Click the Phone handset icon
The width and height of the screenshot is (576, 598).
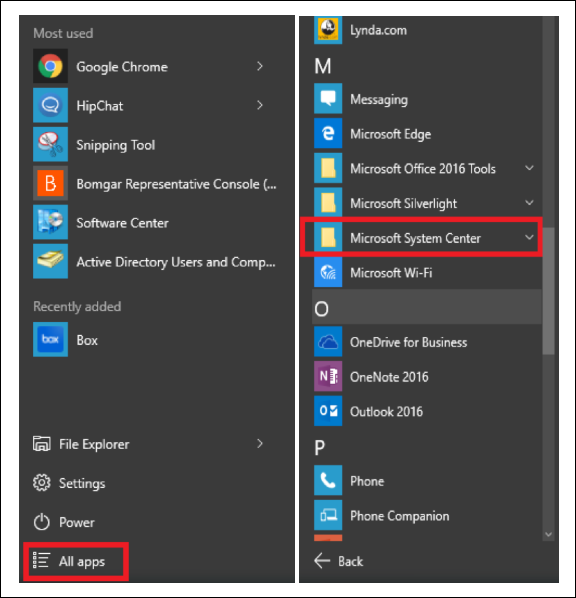328,481
